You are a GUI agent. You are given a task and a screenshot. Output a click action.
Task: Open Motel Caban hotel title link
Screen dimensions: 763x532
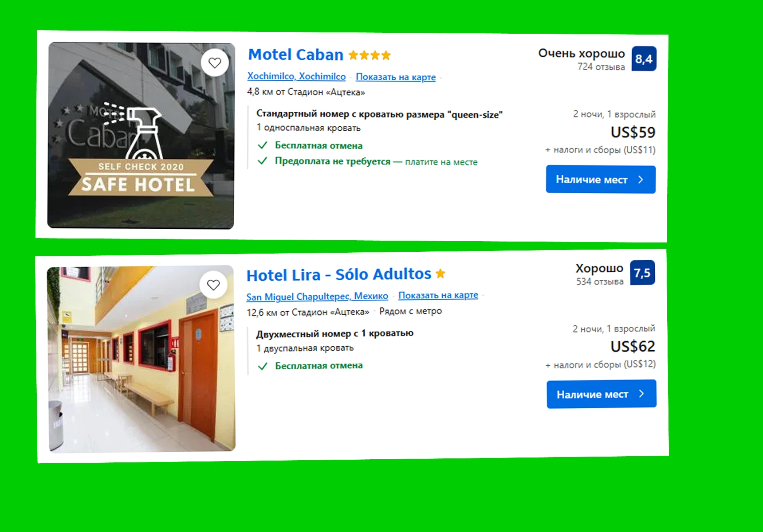point(296,55)
